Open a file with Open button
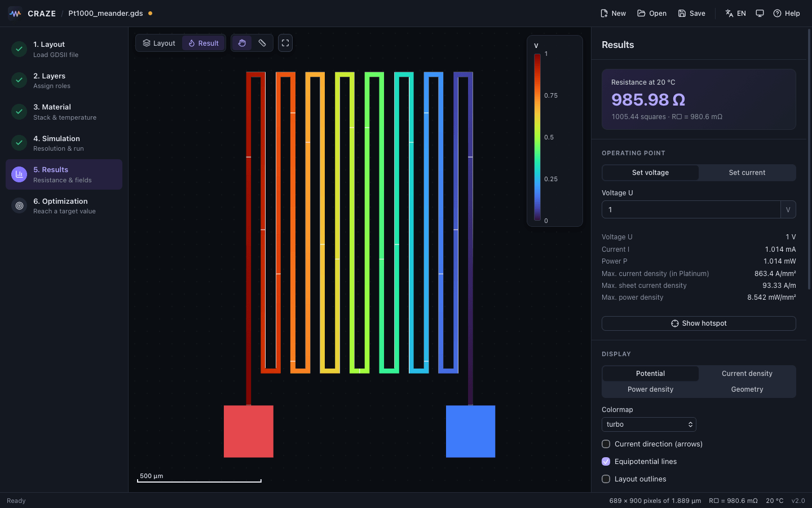 [x=652, y=13]
